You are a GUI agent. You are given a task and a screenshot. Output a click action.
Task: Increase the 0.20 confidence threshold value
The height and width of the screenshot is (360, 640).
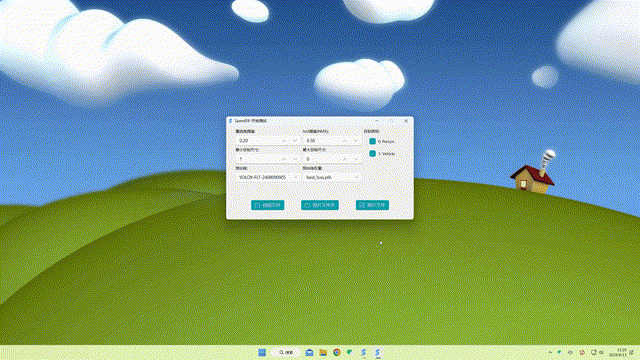point(284,140)
